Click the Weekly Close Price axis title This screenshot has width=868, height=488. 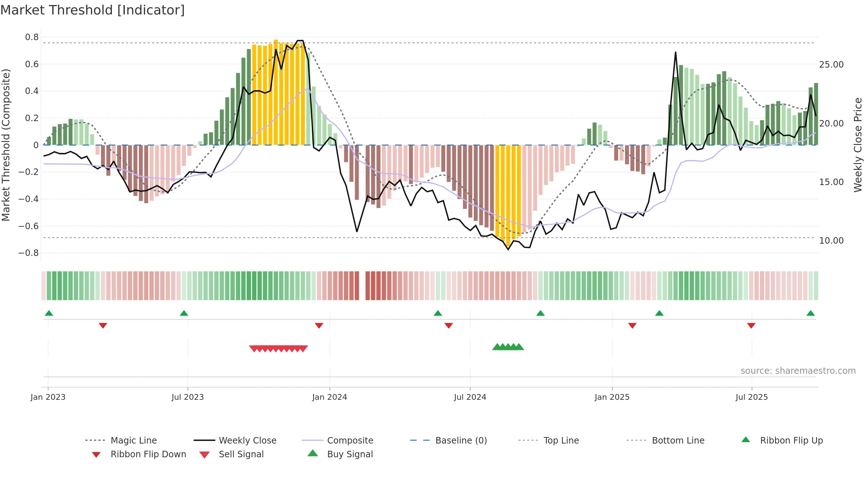click(x=858, y=145)
